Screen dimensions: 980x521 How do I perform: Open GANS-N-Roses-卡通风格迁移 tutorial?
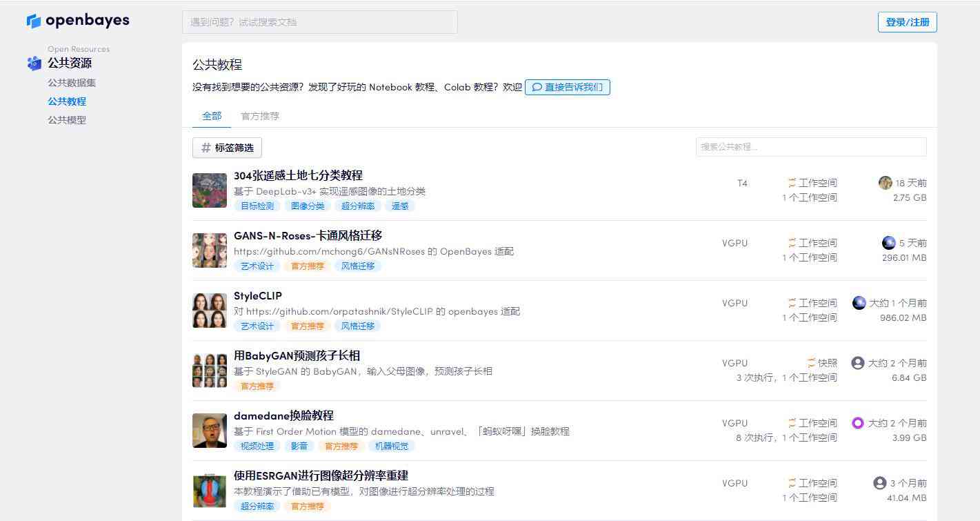pos(308,235)
